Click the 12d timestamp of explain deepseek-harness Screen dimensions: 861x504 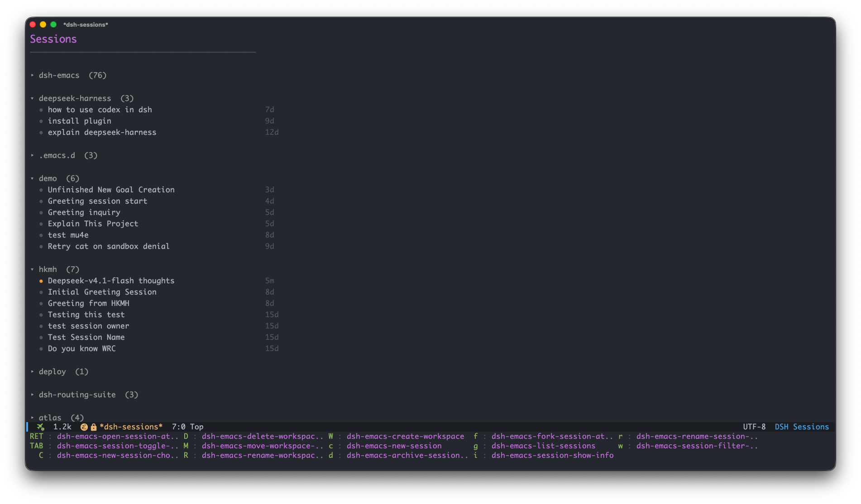point(272,132)
